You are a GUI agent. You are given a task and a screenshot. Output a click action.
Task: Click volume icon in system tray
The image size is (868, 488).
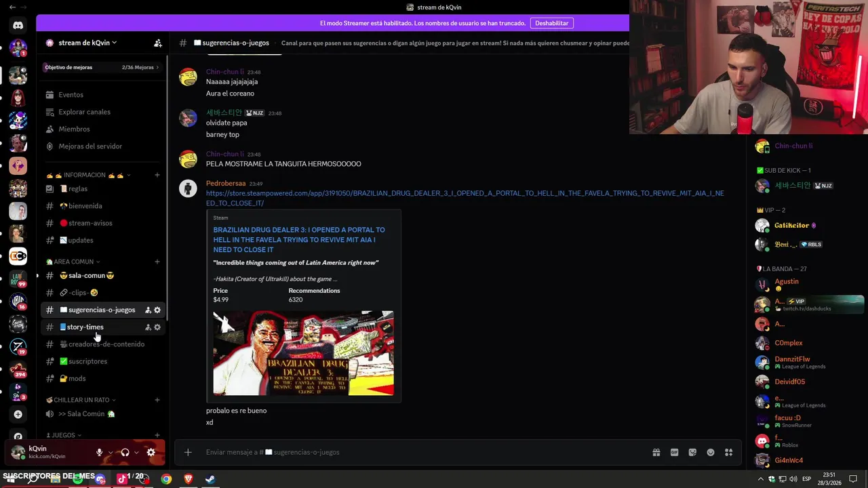pyautogui.click(x=793, y=479)
